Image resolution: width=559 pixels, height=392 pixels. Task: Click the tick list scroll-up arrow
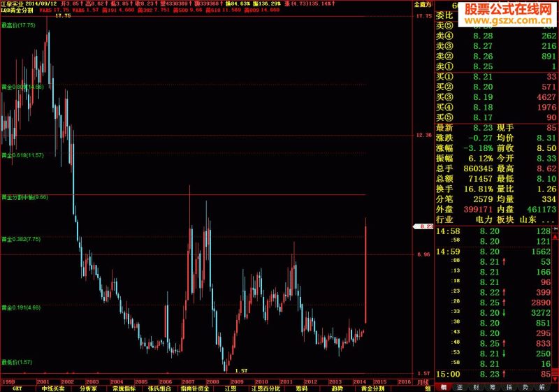pyautogui.click(x=555, y=237)
